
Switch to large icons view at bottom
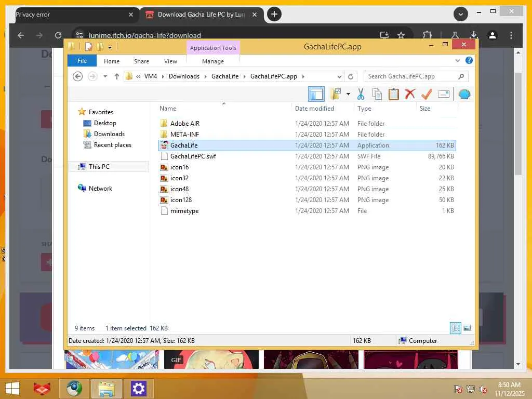pos(467,328)
